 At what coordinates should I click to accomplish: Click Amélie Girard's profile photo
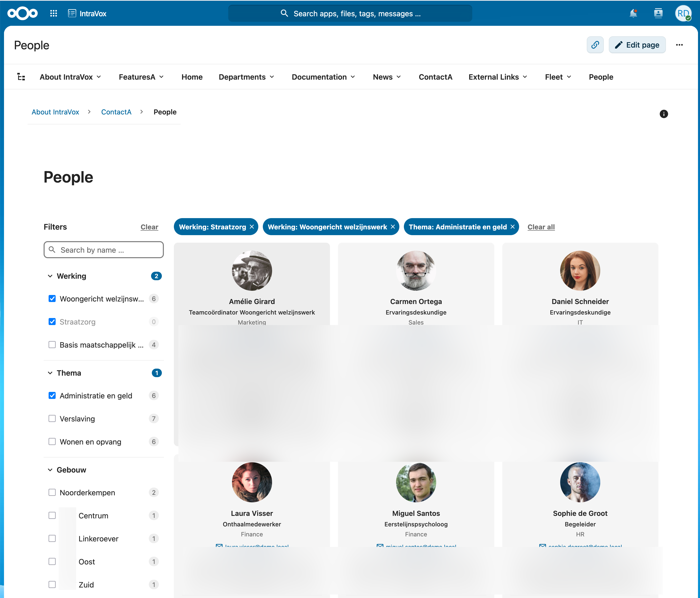[252, 270]
